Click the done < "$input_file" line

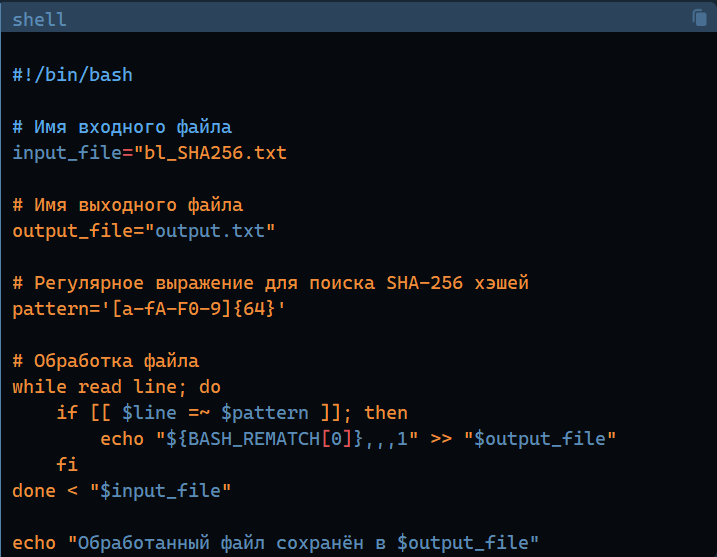122,491
